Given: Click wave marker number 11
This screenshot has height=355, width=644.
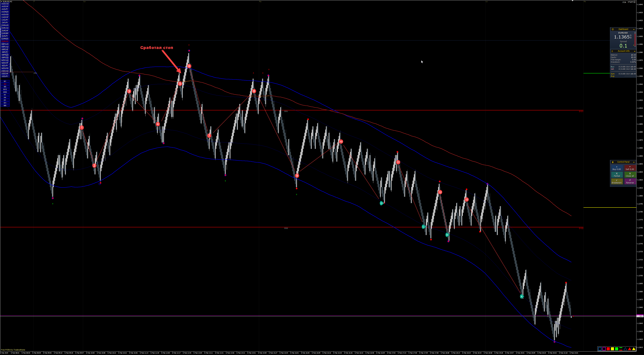Looking at the screenshot, I should click(398, 162).
